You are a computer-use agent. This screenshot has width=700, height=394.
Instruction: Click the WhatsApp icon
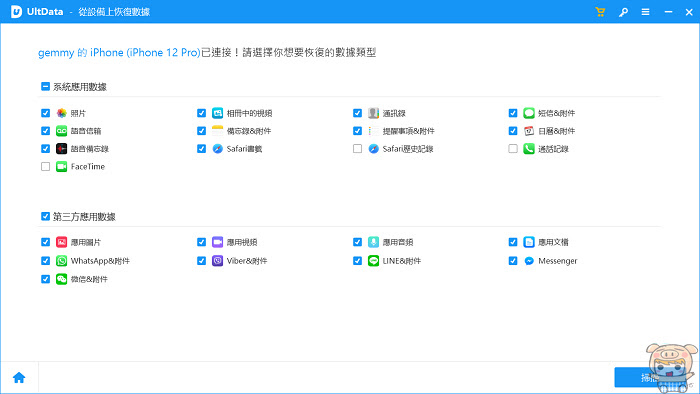pyautogui.click(x=62, y=261)
